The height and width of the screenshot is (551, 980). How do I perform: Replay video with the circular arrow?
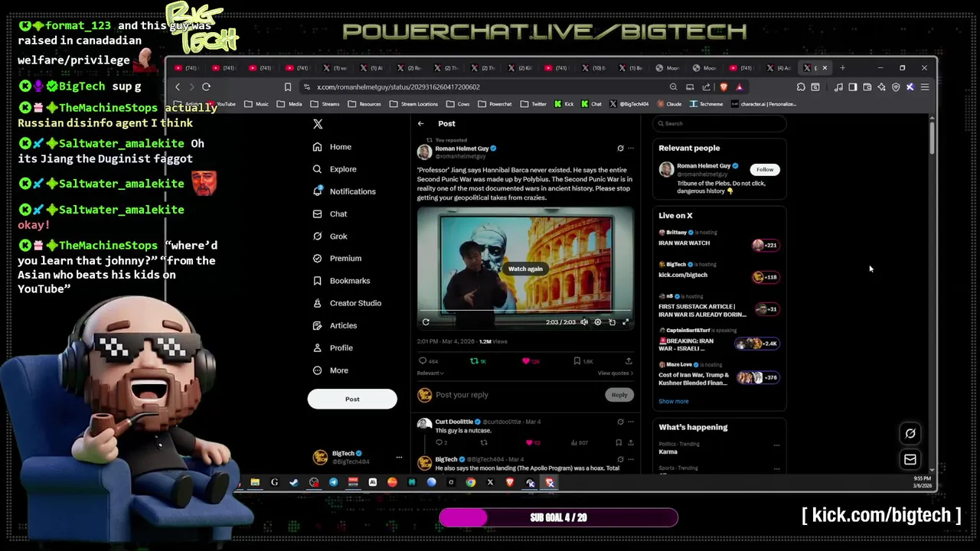[x=426, y=322]
